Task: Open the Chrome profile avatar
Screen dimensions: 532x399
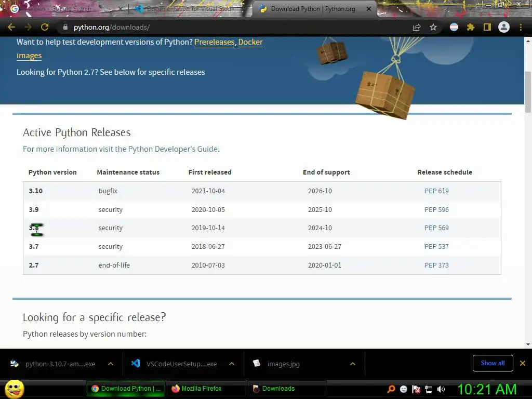Action: click(504, 27)
